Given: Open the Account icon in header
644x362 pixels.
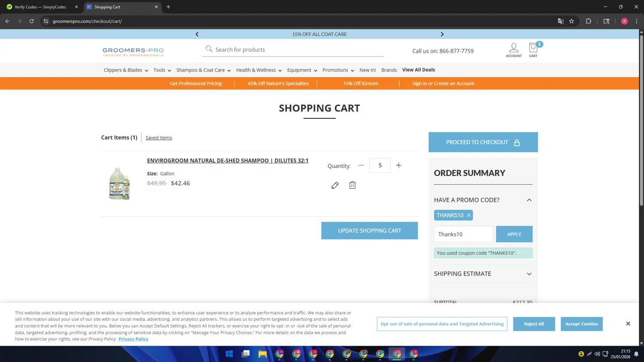Looking at the screenshot, I should (x=513, y=50).
